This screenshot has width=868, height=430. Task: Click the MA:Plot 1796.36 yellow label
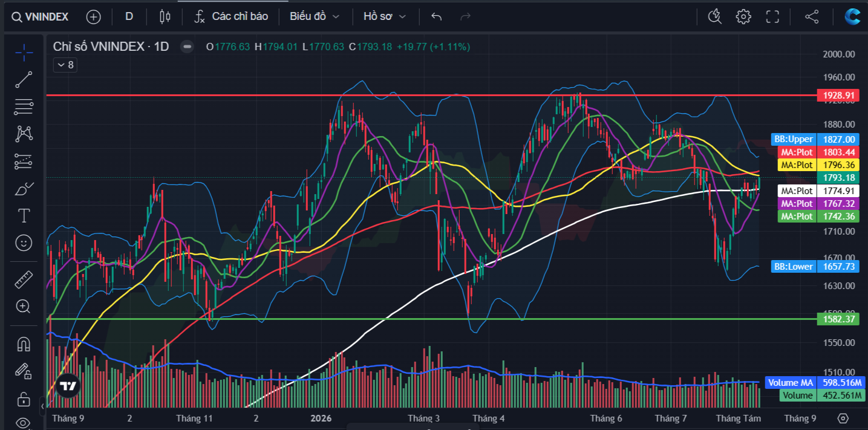[x=818, y=165]
